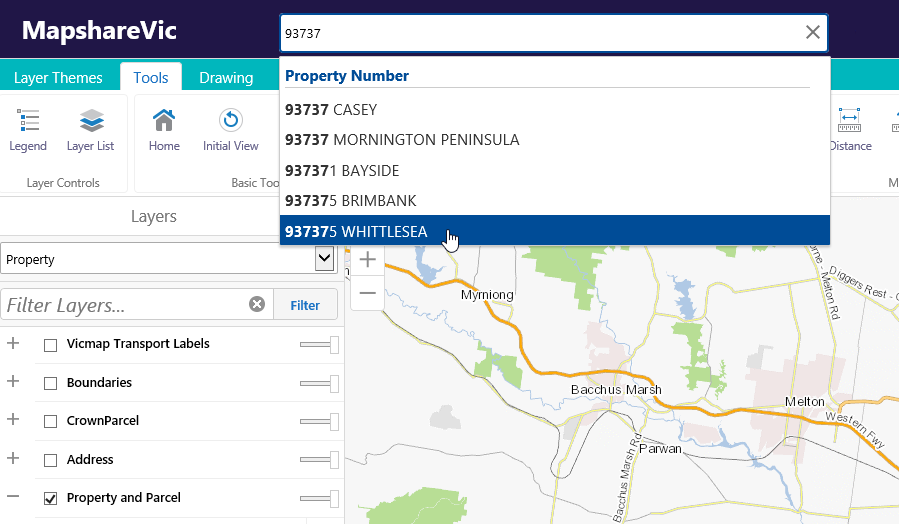Enable the Address layer checkbox
The image size is (899, 524).
click(x=50, y=460)
